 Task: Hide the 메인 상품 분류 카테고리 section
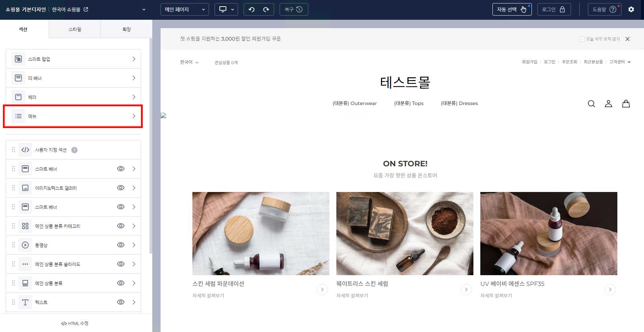(121, 226)
